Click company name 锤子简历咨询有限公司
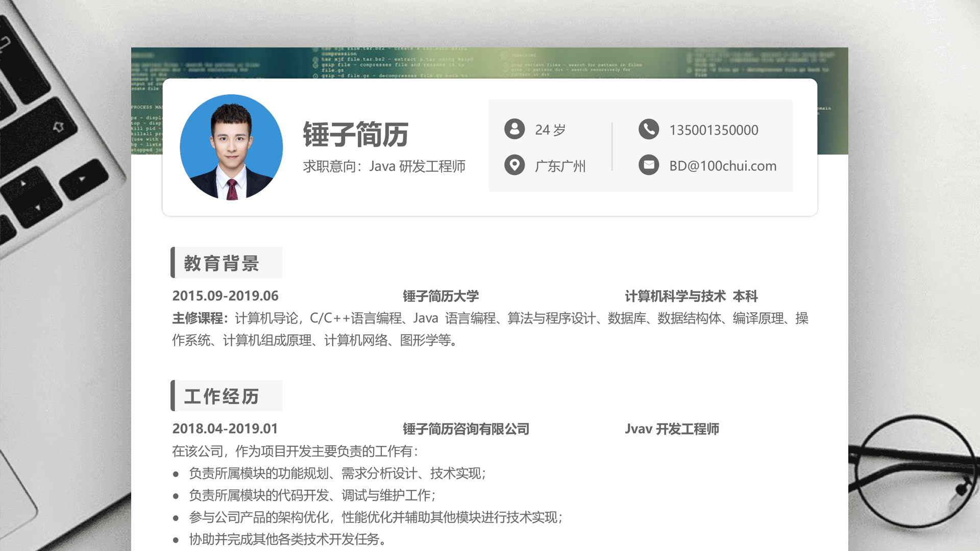Screen dimensions: 980x551 tap(466, 429)
